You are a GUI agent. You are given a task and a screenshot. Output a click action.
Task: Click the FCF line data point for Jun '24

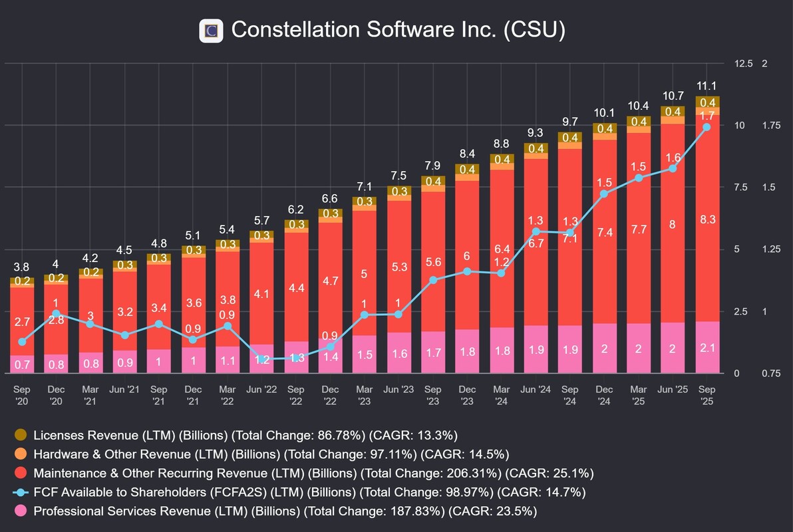pyautogui.click(x=535, y=231)
